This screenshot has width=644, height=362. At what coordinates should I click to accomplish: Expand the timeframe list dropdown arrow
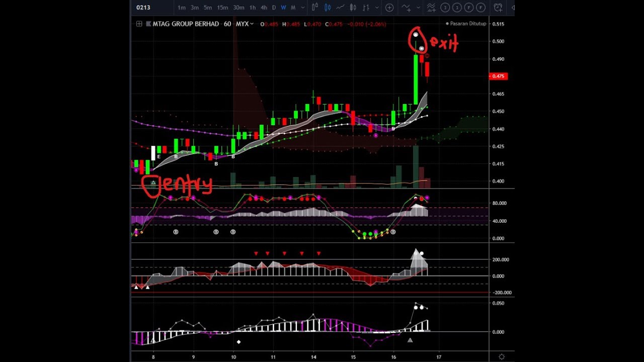(x=302, y=8)
